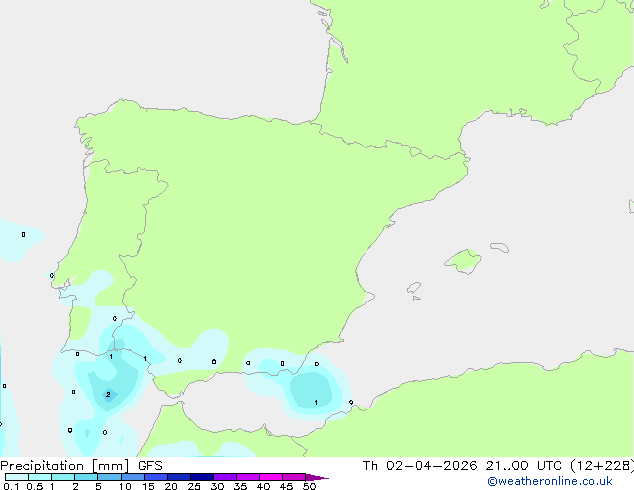The width and height of the screenshot is (634, 490).
Task: Click the Menorca island outline on the map
Action: [499, 247]
